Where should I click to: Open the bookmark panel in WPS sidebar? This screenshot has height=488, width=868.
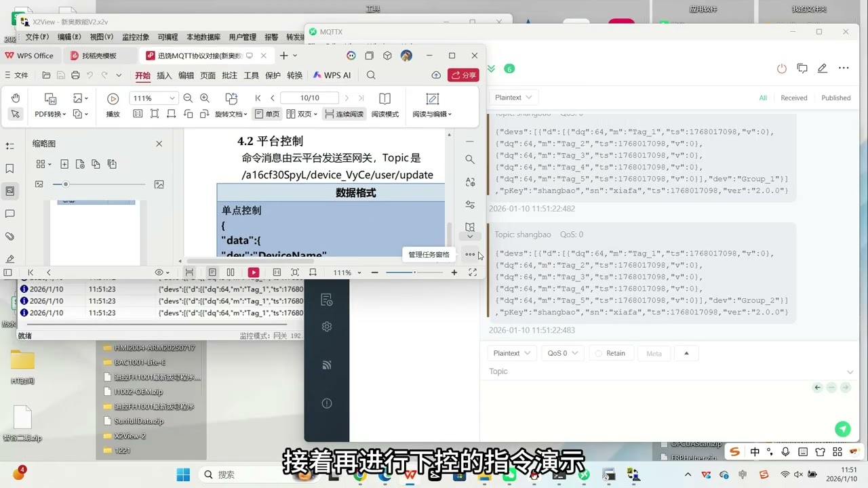click(x=9, y=169)
